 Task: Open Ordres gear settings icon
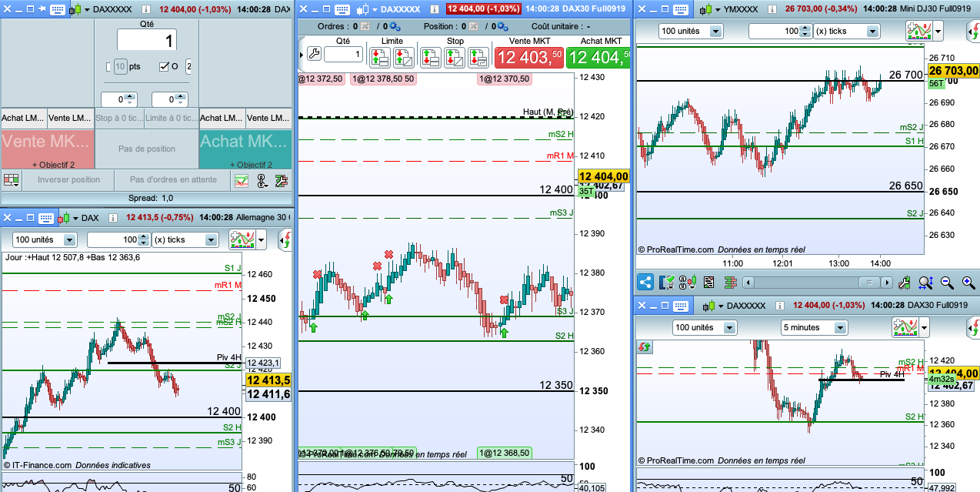click(395, 26)
